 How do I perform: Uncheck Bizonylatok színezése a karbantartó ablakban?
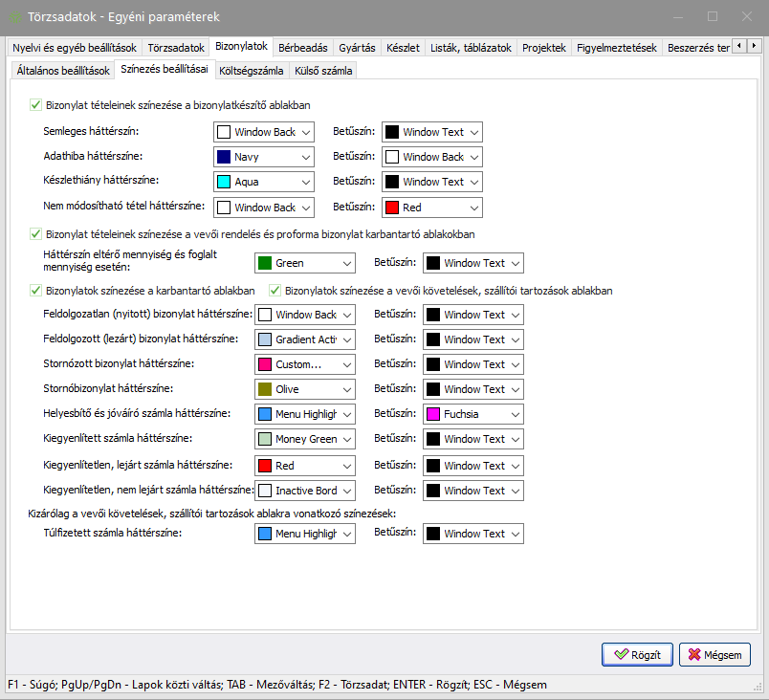point(36,291)
